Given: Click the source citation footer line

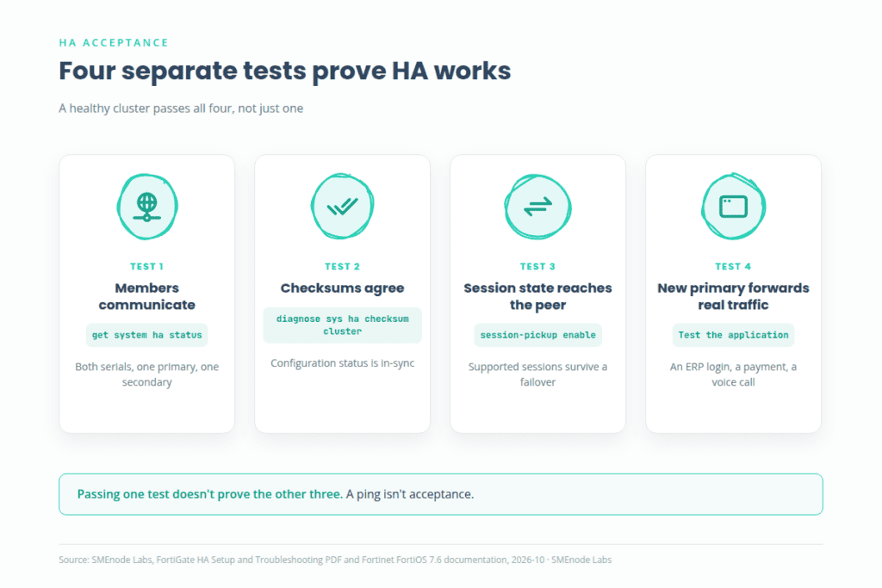Looking at the screenshot, I should tap(335, 560).
